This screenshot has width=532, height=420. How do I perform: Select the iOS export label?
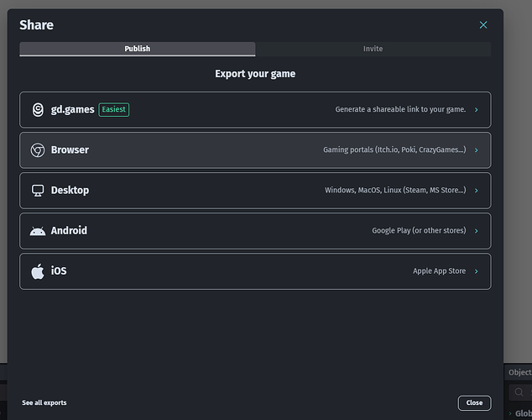[x=59, y=271]
